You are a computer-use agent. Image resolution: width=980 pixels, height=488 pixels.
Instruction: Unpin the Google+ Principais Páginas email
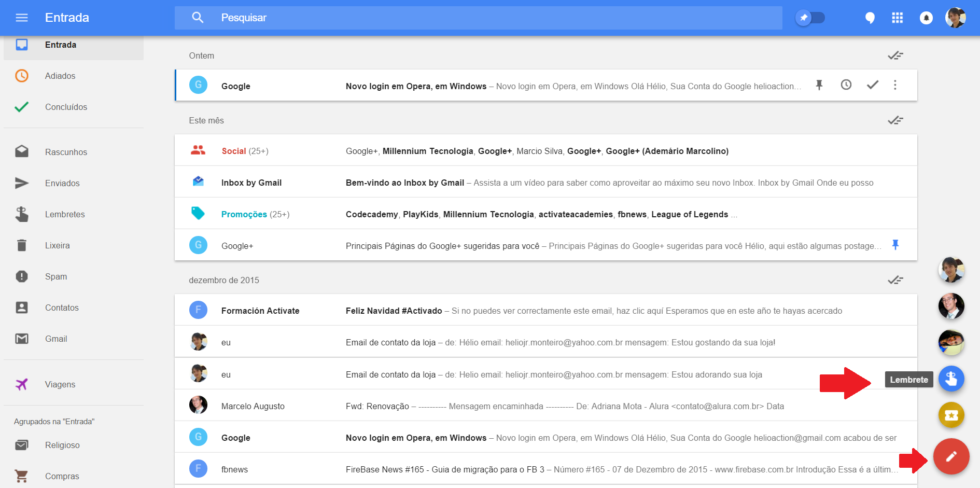click(x=895, y=245)
